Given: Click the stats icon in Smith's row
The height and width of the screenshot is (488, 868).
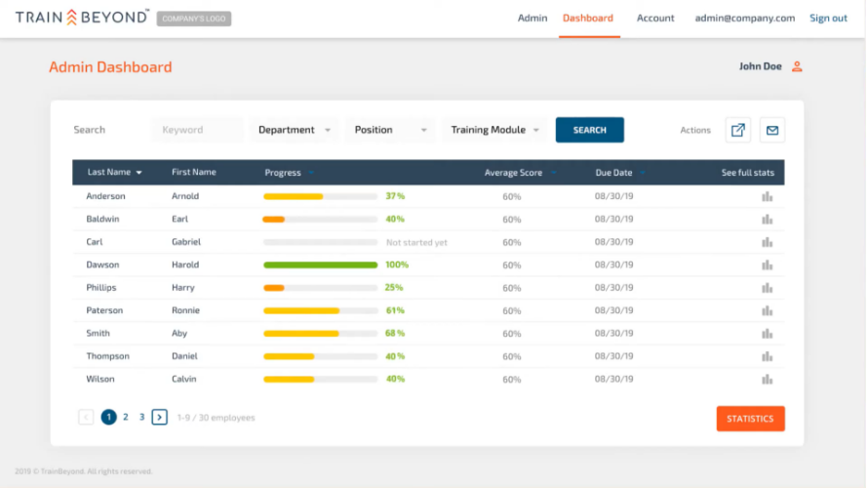Looking at the screenshot, I should tap(767, 334).
